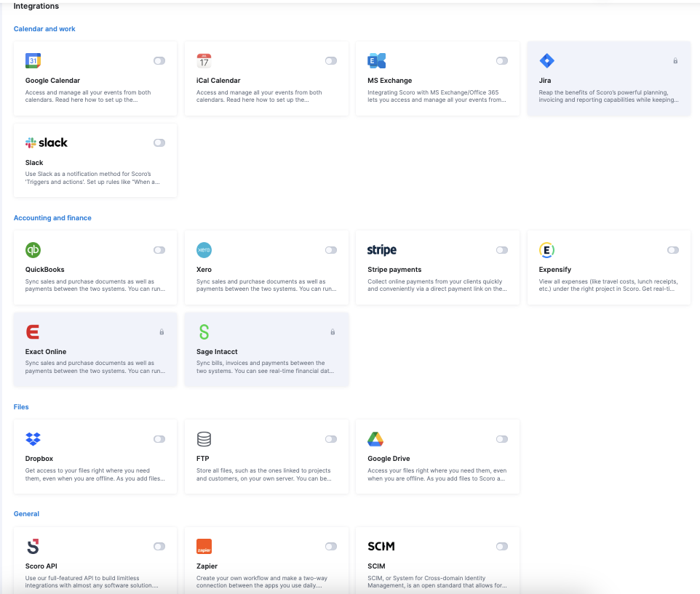The width and height of the screenshot is (700, 594).
Task: Open the Dropbox card title
Action: (39, 459)
